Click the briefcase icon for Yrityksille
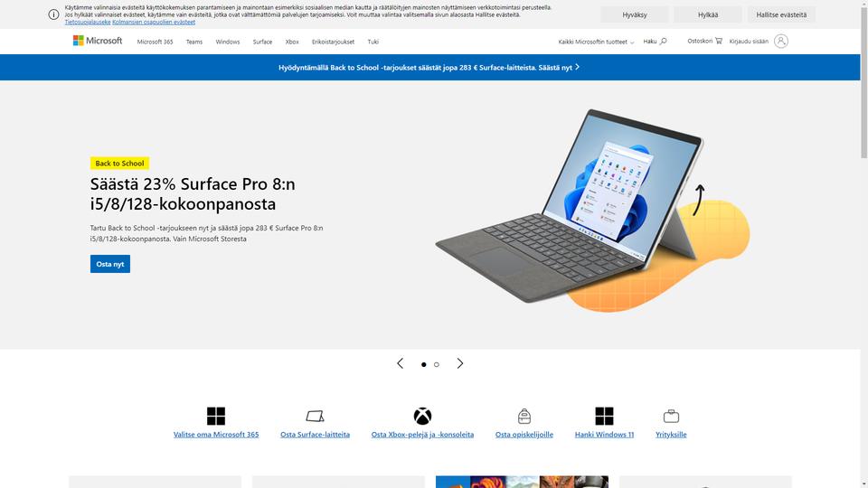The image size is (868, 488). [671, 416]
